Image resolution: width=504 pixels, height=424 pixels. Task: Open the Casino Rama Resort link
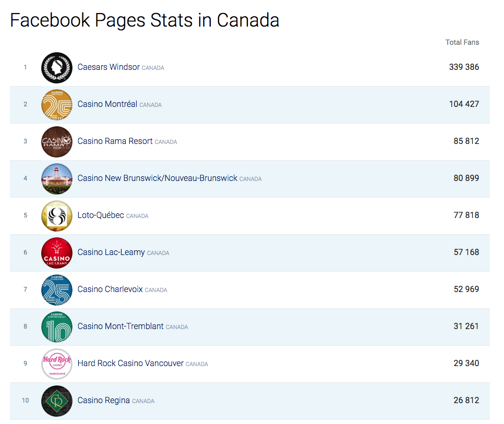tap(115, 141)
